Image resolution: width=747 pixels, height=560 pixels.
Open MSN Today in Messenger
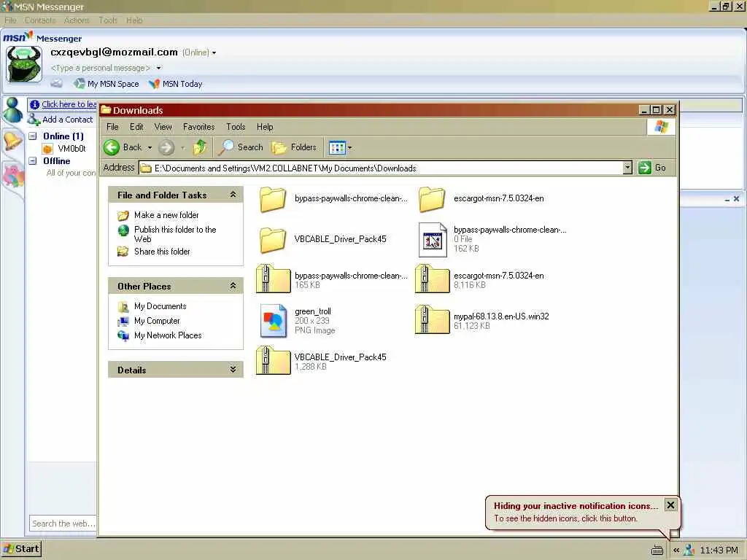175,84
